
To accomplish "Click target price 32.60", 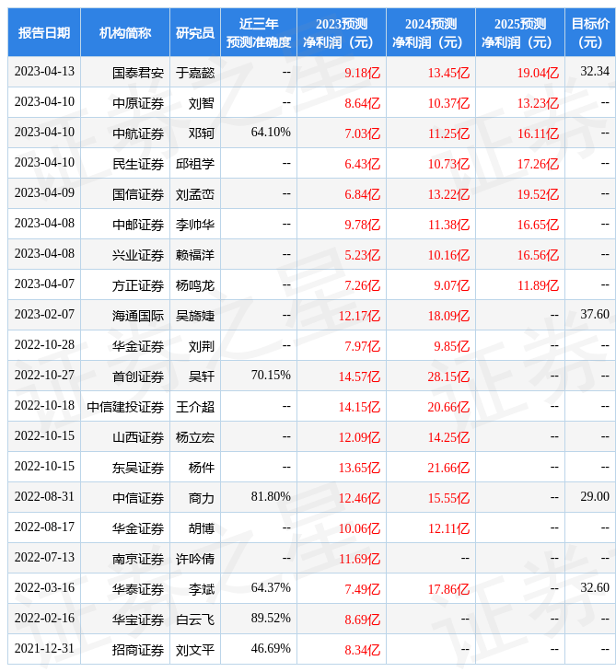I will click(x=595, y=588).
